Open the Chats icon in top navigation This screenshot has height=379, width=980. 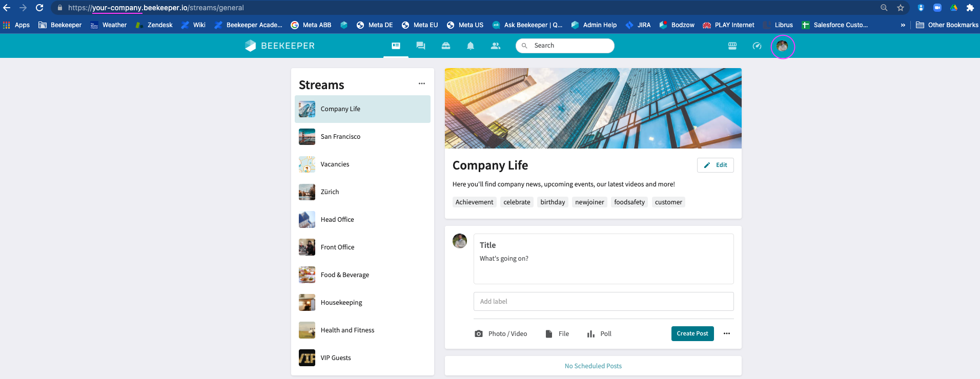[x=421, y=46]
